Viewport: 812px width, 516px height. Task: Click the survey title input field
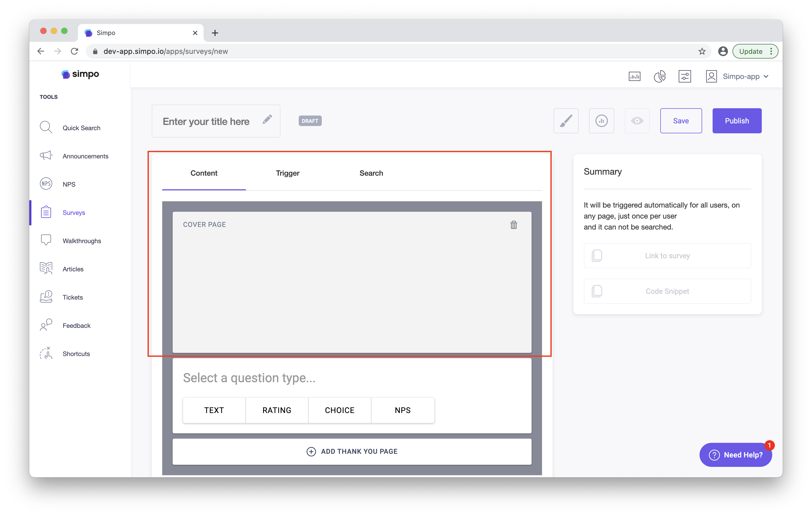pos(216,121)
